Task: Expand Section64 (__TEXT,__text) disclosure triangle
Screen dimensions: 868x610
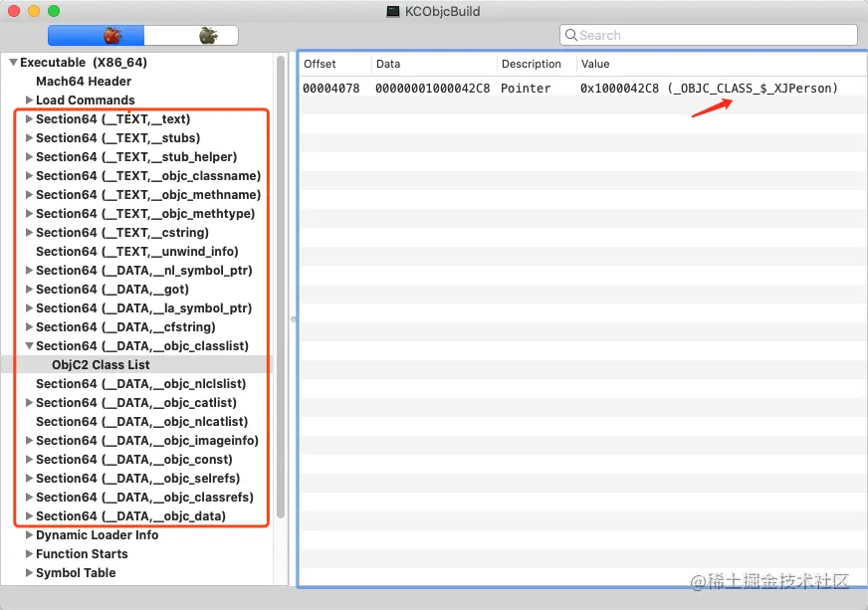Action: 29,119
